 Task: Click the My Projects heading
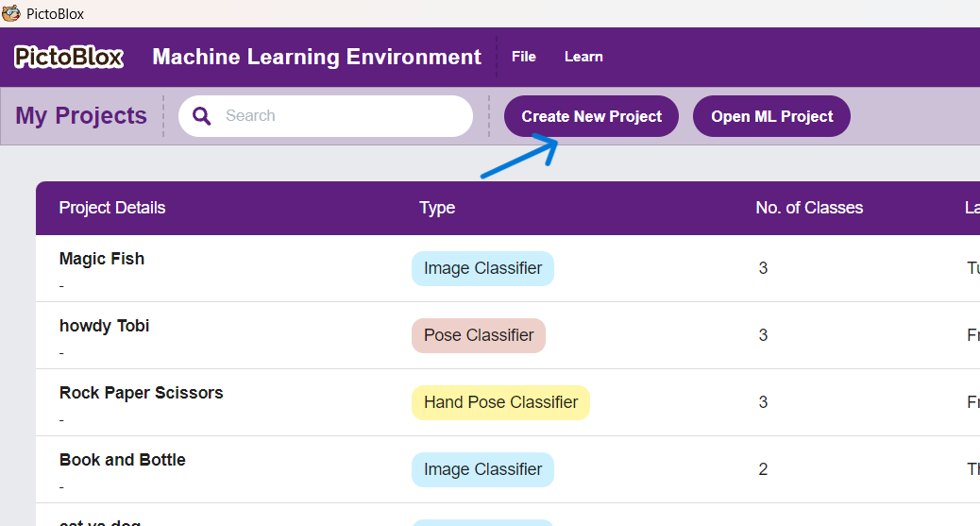[81, 116]
